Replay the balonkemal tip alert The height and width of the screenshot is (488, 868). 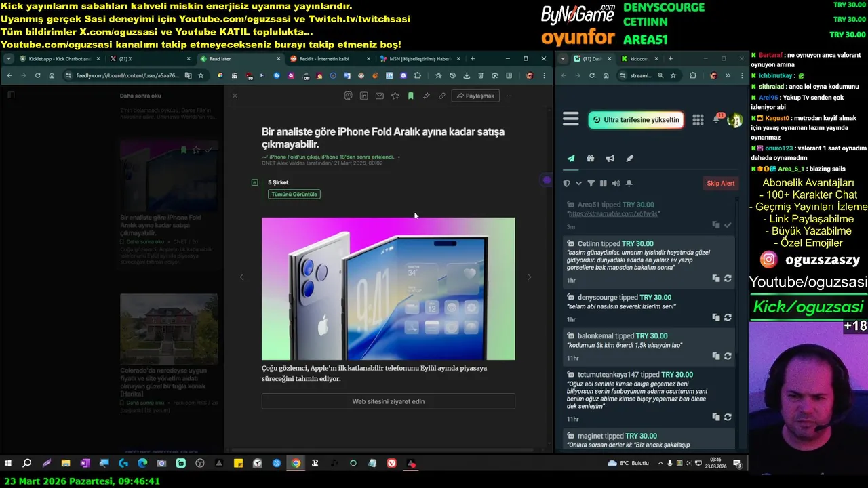[x=728, y=356]
